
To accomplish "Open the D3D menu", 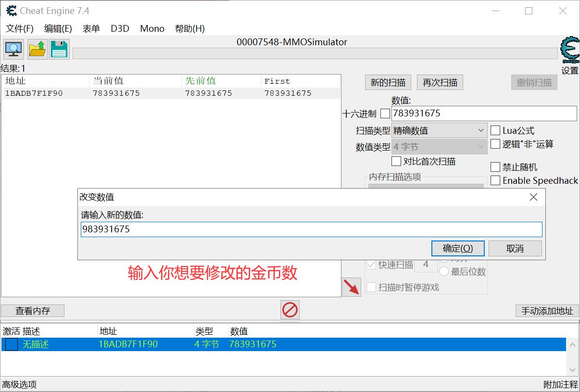I will (120, 28).
